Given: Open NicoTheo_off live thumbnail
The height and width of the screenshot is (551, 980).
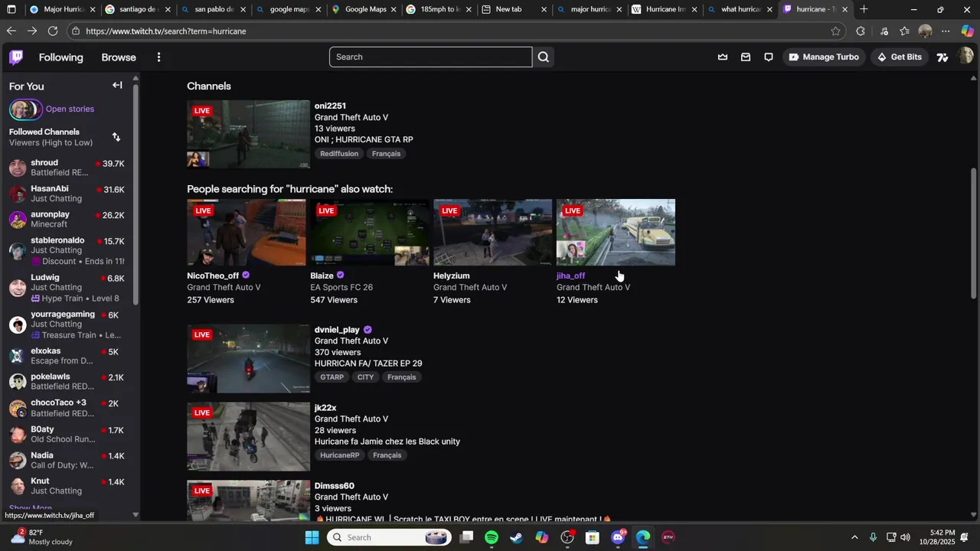Looking at the screenshot, I should coord(246,233).
